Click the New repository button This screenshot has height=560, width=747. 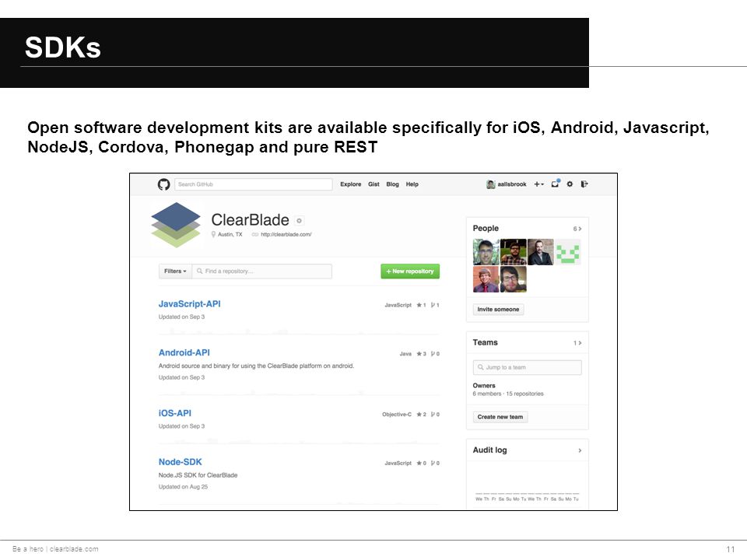click(410, 271)
